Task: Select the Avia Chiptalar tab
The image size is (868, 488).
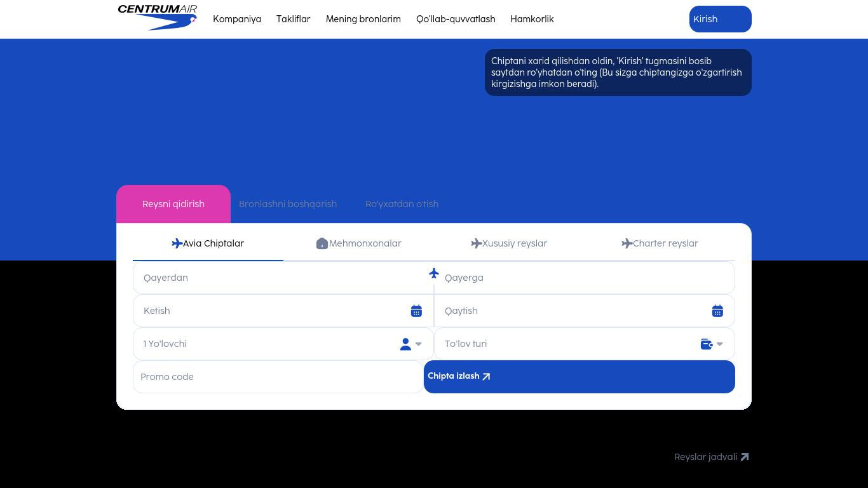Action: 208,243
